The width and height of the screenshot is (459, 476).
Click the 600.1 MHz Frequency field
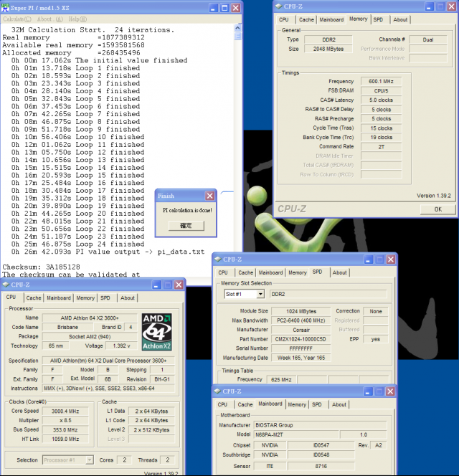381,81
